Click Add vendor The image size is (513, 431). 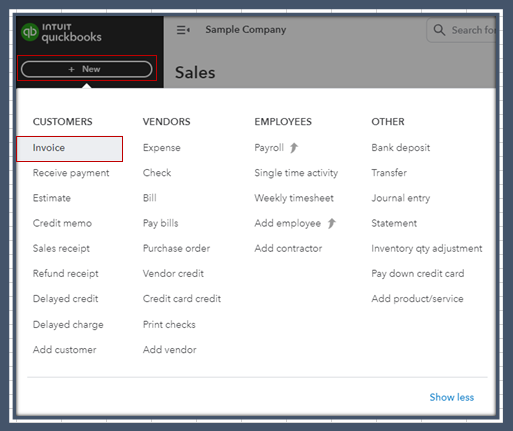(x=170, y=350)
